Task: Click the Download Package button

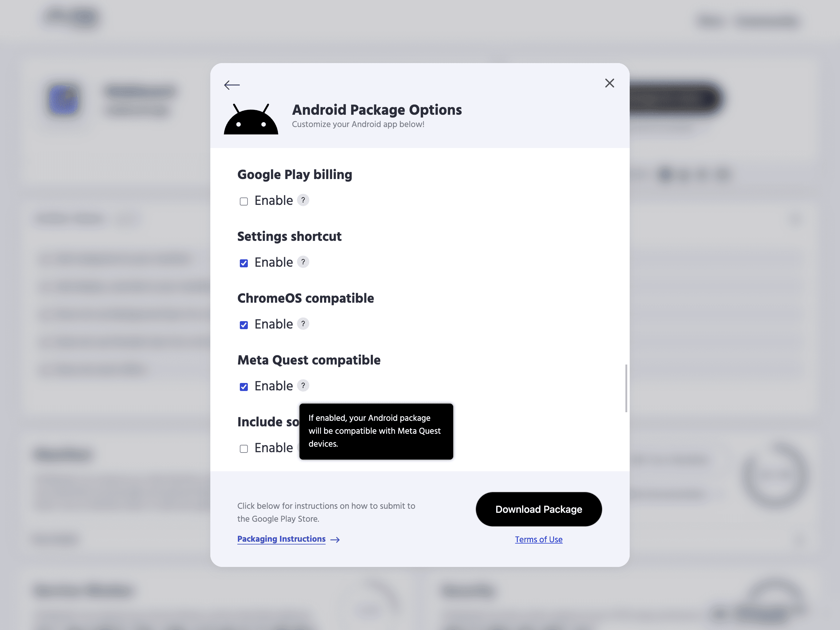Action: click(539, 509)
